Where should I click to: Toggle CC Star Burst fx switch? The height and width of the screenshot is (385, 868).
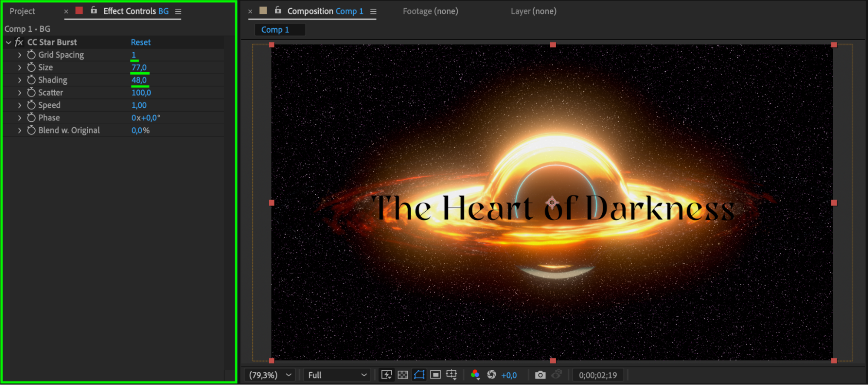19,42
